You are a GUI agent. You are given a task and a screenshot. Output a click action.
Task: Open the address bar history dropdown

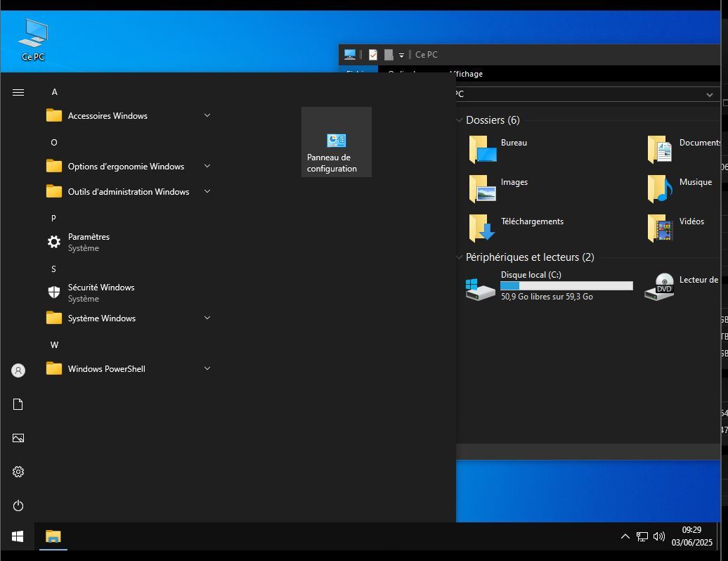coord(709,94)
